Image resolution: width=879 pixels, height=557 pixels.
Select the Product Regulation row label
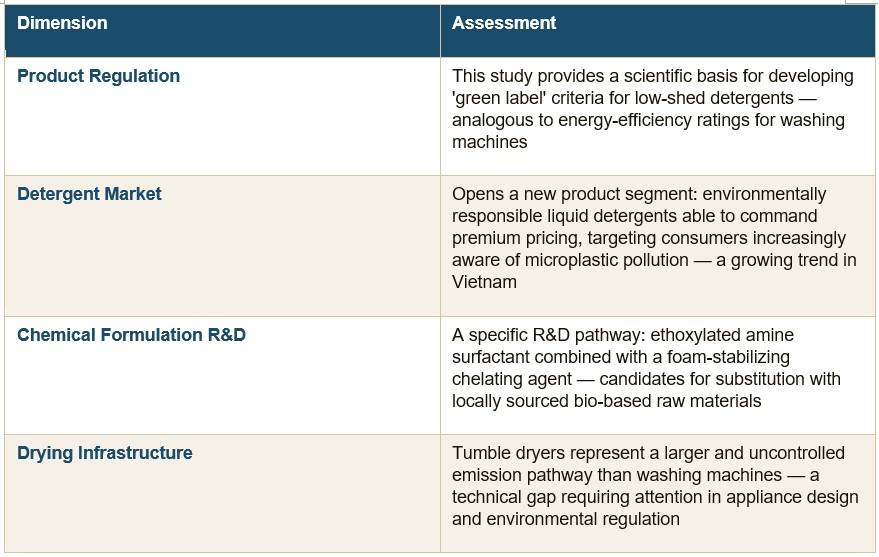[99, 76]
